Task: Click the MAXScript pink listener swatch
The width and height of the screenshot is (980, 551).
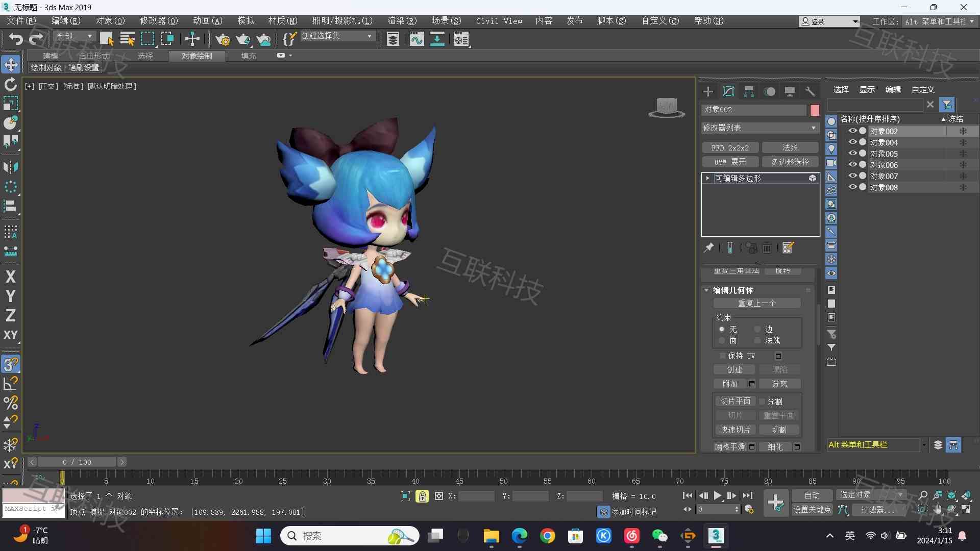Action: point(34,496)
